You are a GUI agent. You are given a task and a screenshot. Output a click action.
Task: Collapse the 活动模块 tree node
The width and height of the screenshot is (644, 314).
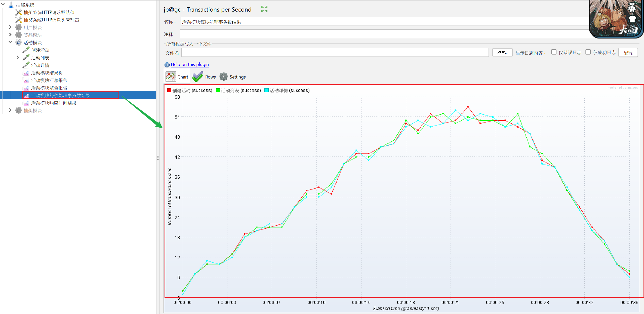10,42
